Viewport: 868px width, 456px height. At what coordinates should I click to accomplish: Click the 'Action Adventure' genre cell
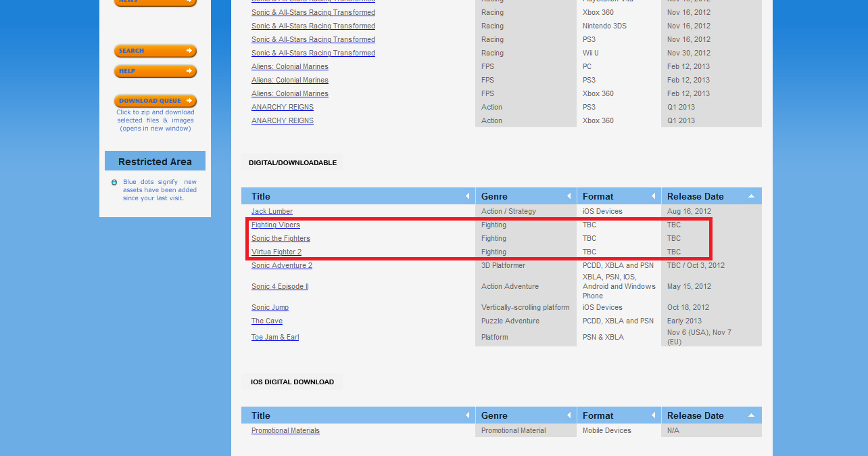click(x=510, y=286)
